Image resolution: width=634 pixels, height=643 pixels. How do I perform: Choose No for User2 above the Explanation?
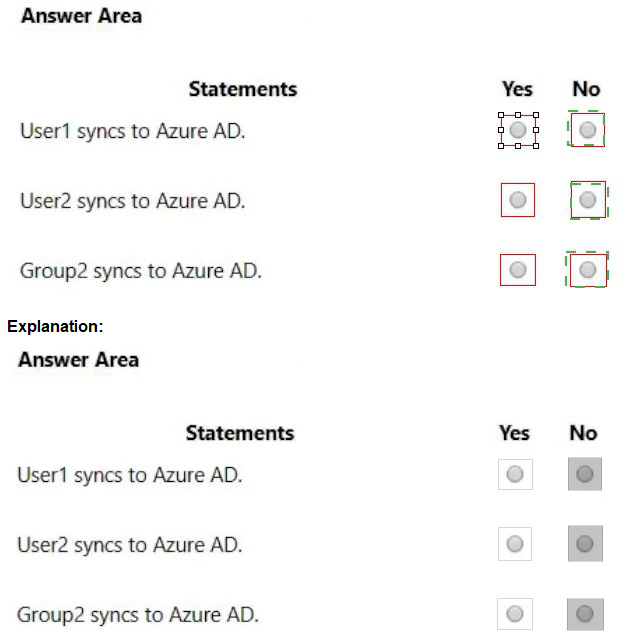pyautogui.click(x=587, y=200)
